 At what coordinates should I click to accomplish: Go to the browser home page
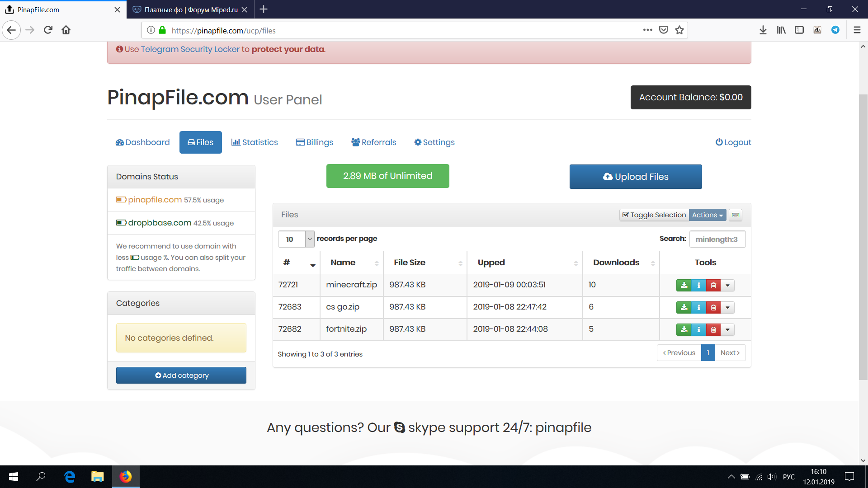click(66, 30)
